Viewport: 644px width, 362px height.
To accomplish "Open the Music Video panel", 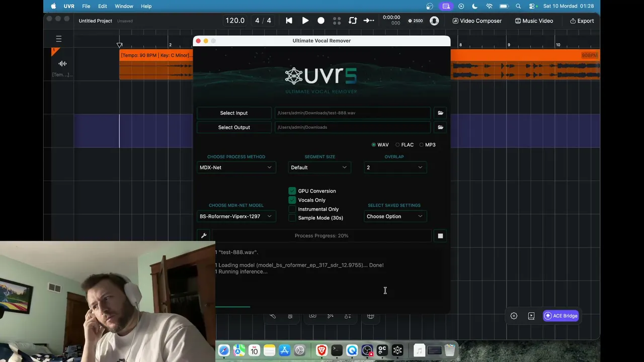I will 534,21.
